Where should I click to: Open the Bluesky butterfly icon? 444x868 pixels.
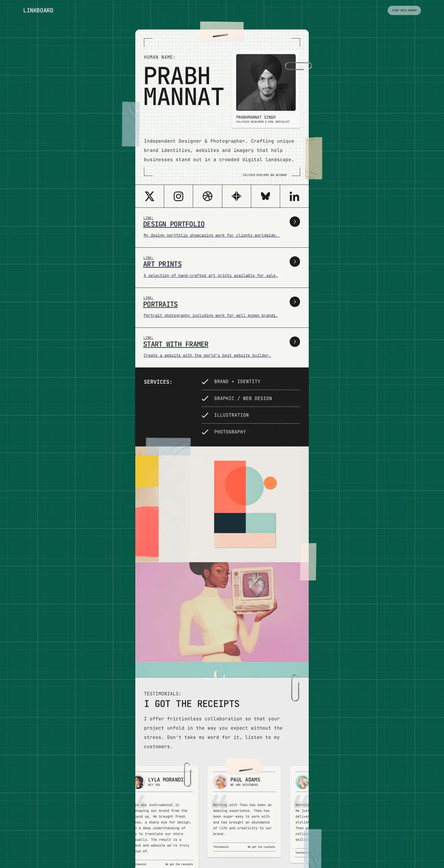pyautogui.click(x=265, y=196)
